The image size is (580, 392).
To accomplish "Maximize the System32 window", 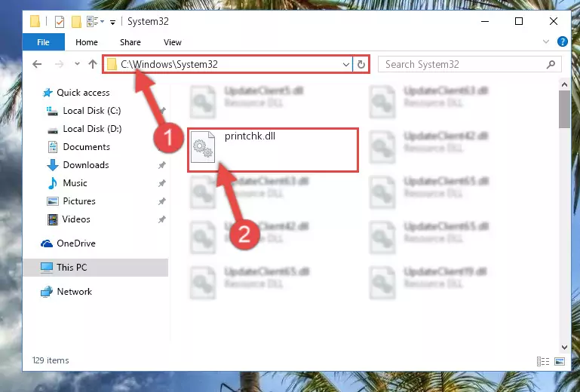I will point(519,21).
